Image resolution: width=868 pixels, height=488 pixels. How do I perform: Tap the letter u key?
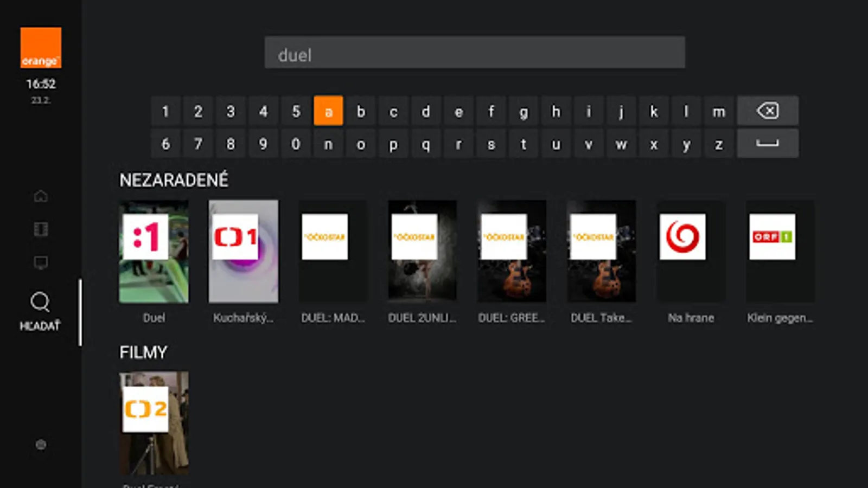[x=556, y=144]
